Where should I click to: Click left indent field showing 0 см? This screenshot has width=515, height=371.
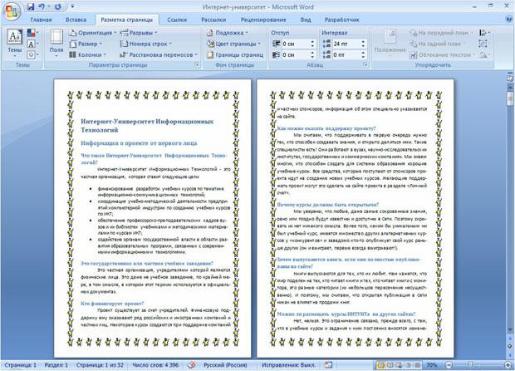(295, 44)
